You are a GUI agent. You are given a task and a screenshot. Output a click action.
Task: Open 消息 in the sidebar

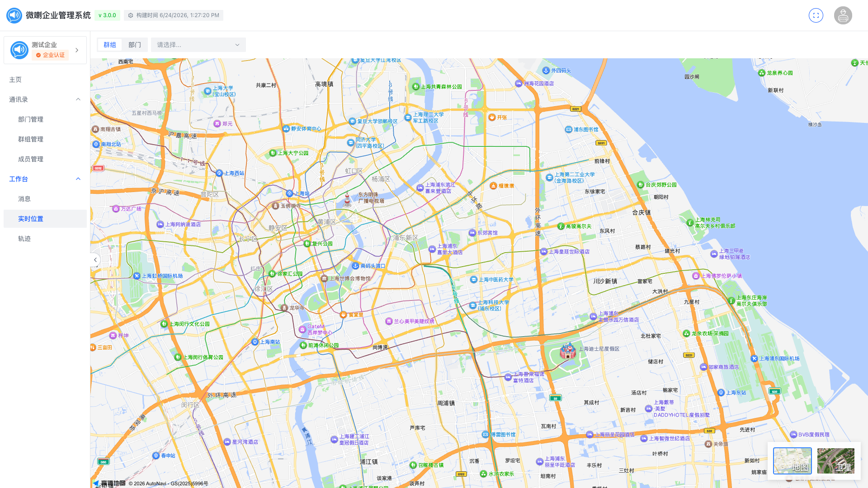[x=45, y=199]
